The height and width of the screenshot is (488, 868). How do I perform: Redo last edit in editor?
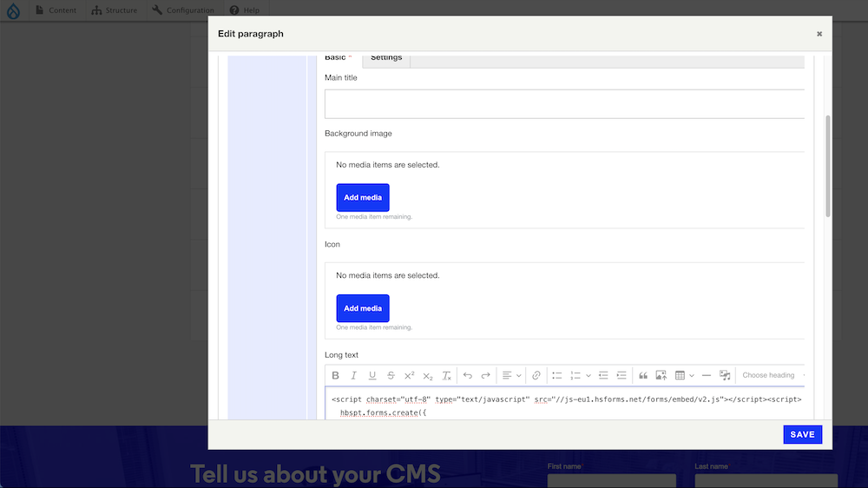coord(485,375)
